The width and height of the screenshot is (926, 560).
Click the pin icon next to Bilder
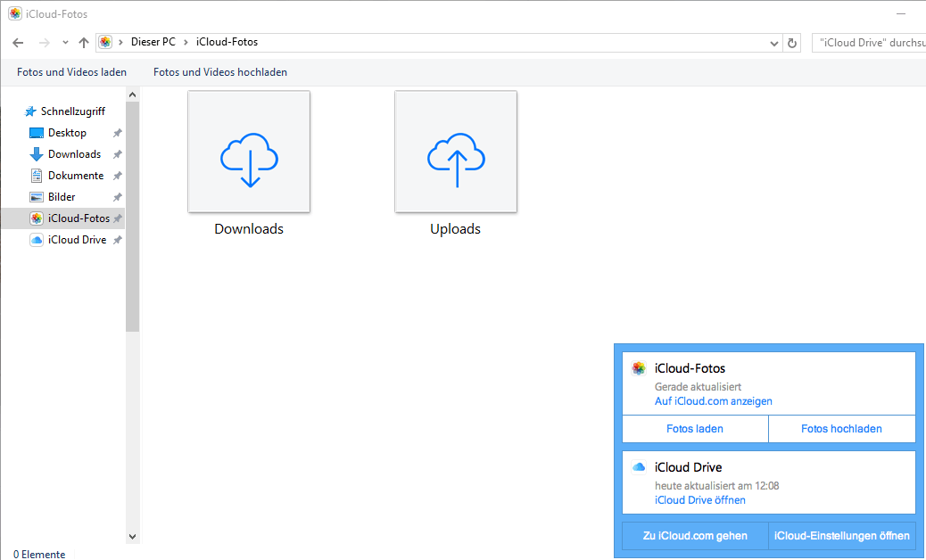pyautogui.click(x=118, y=196)
